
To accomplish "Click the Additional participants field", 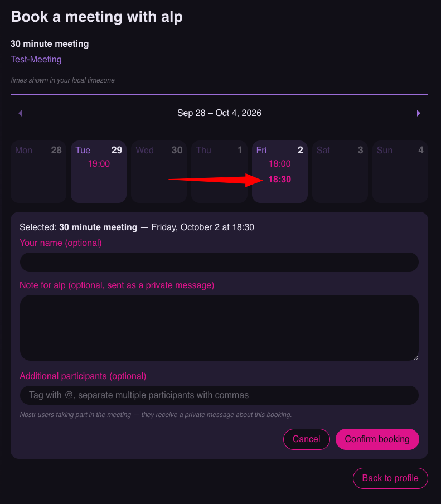I will (x=219, y=395).
